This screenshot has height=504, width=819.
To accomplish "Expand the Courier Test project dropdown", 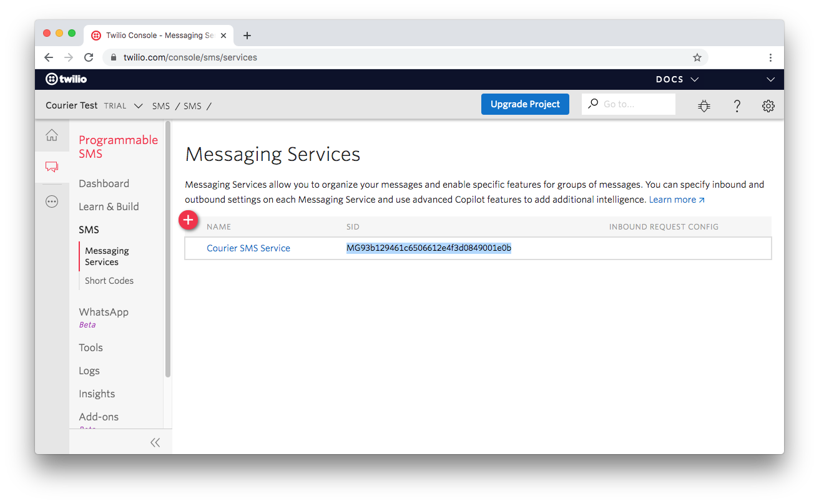I will [x=139, y=106].
